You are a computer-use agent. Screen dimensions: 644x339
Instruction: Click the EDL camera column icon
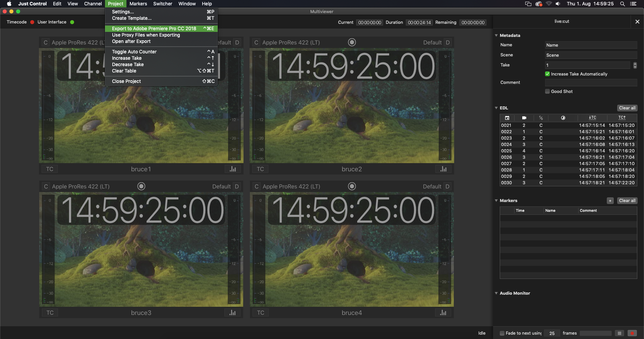click(x=524, y=118)
